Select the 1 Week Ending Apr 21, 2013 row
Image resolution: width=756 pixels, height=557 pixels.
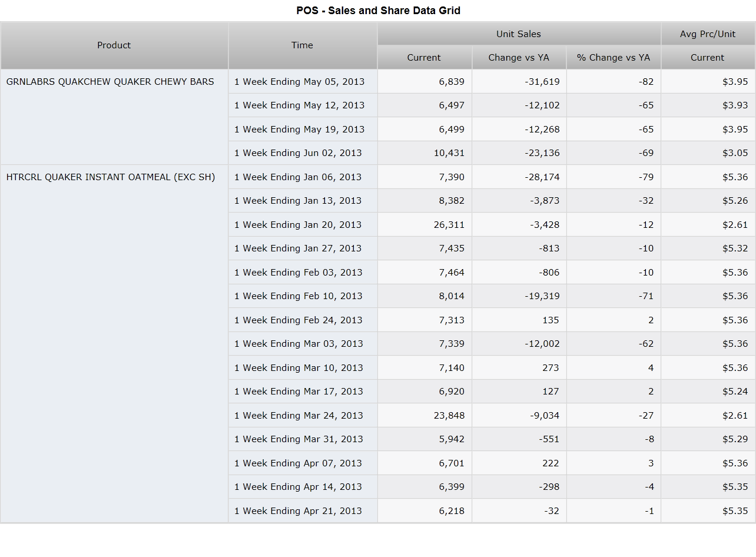pyautogui.click(x=303, y=511)
